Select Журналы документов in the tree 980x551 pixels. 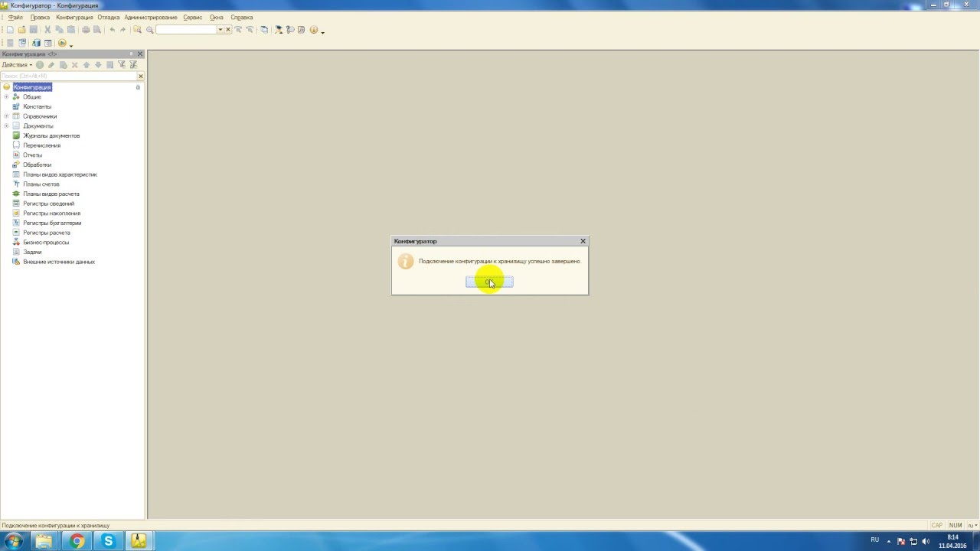pyautogui.click(x=51, y=135)
